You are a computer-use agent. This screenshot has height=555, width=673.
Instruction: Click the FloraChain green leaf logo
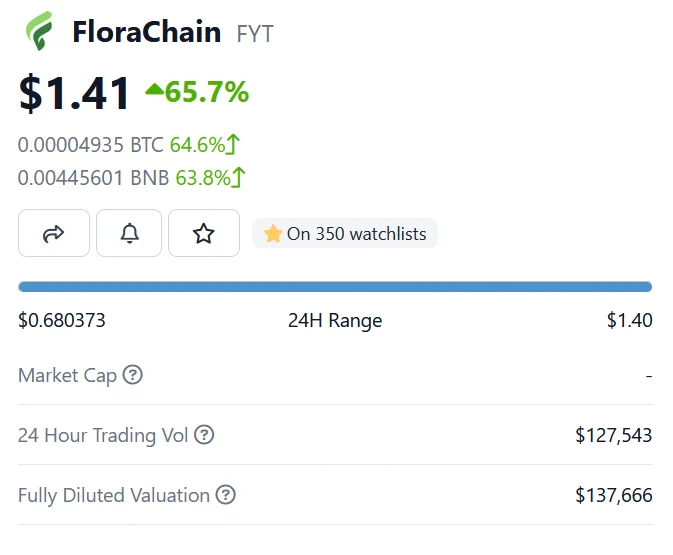[39, 31]
